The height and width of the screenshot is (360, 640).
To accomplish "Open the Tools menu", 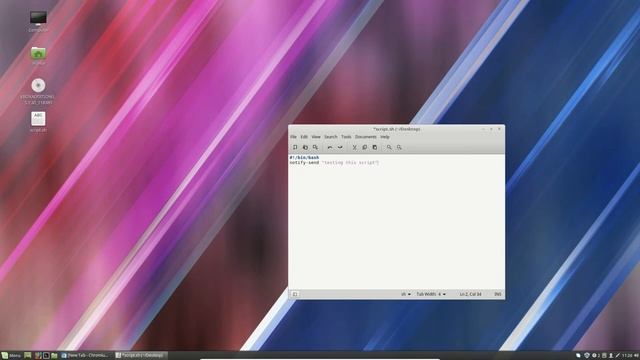I will (x=346, y=137).
